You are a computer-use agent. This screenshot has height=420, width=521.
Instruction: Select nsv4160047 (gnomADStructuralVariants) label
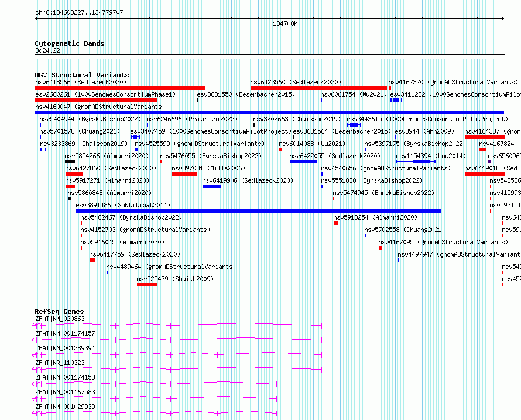100,107
